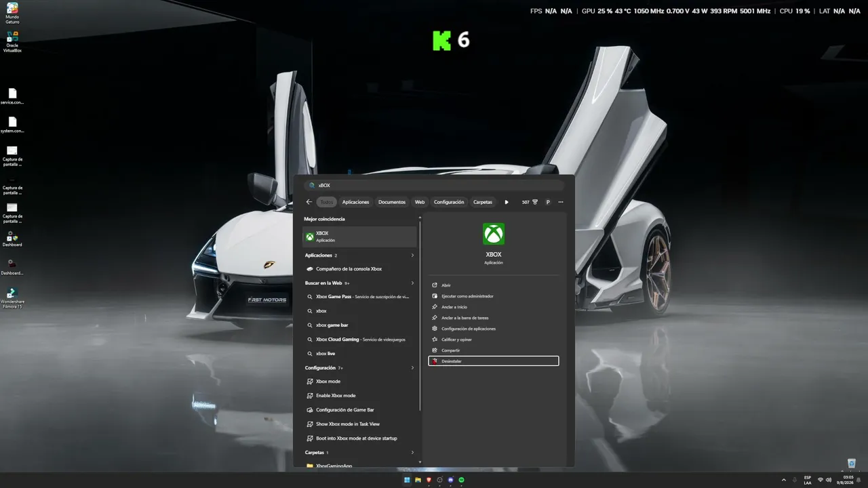
Task: Open Boot into Xbox mode at device startup
Action: (359, 439)
